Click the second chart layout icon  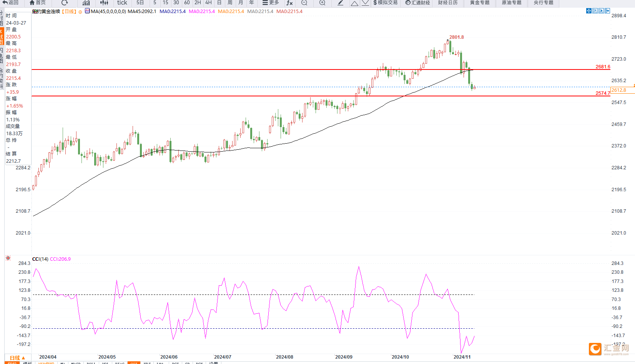pyautogui.click(x=595, y=11)
